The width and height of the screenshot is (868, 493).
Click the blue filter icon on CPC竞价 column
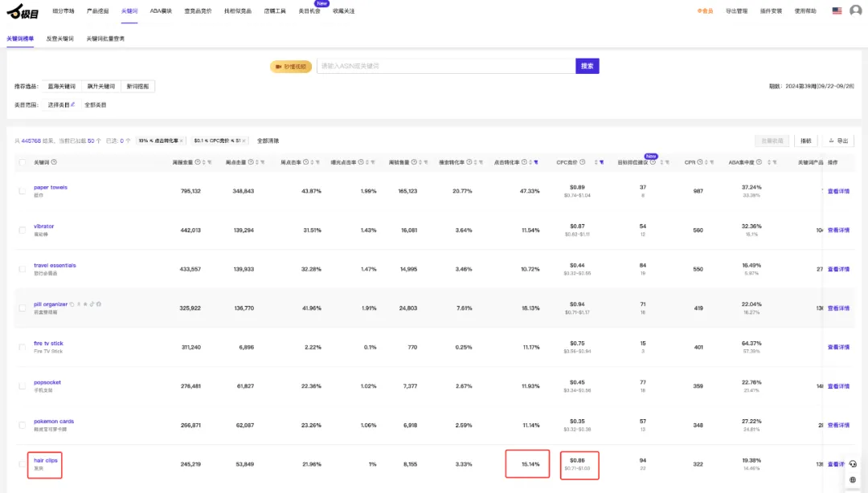(x=602, y=163)
